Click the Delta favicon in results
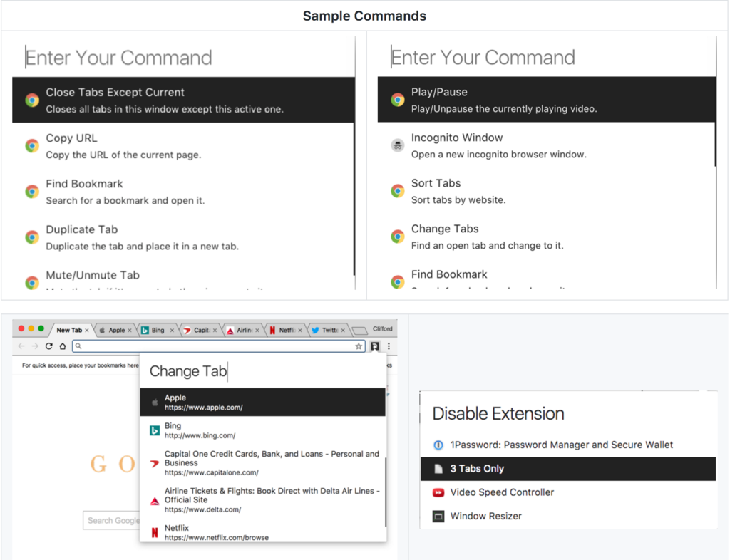Image resolution: width=730 pixels, height=560 pixels. [155, 501]
